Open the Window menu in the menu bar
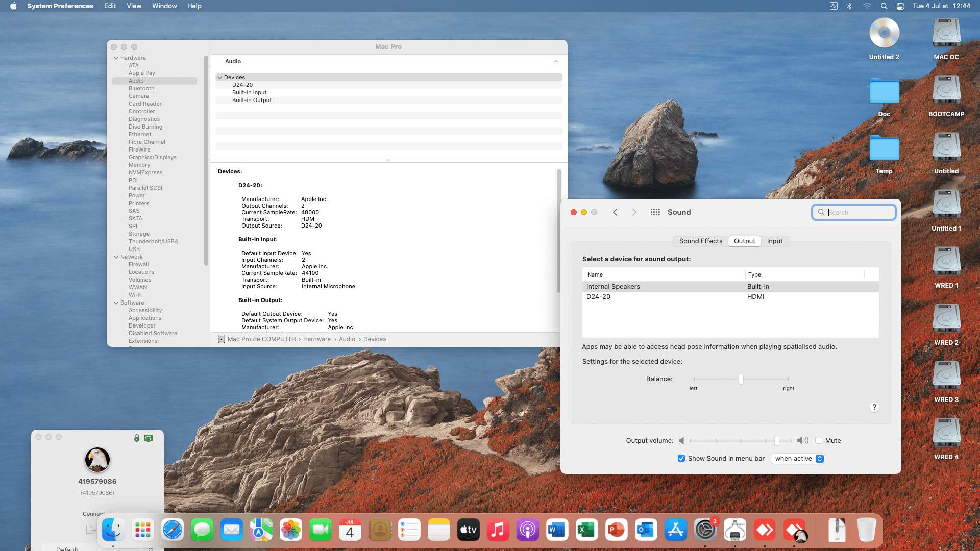Viewport: 980px width, 551px height. (164, 6)
